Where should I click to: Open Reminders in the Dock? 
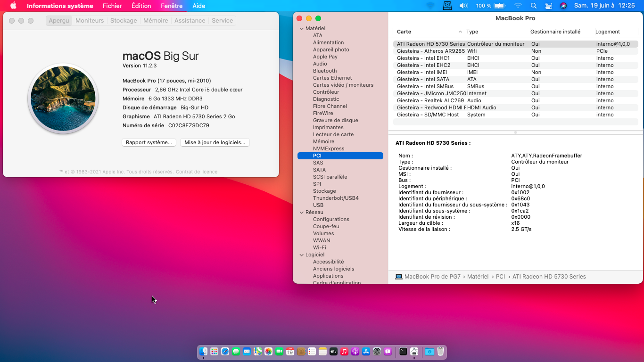[312, 351]
